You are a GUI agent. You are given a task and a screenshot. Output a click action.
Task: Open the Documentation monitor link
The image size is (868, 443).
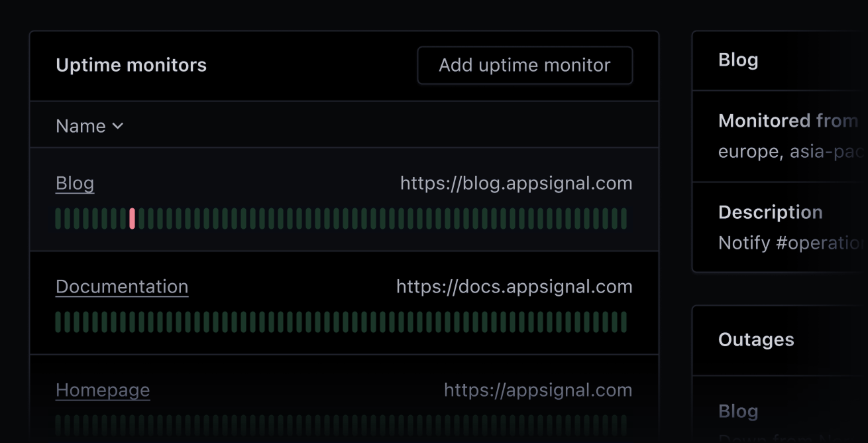pos(122,286)
